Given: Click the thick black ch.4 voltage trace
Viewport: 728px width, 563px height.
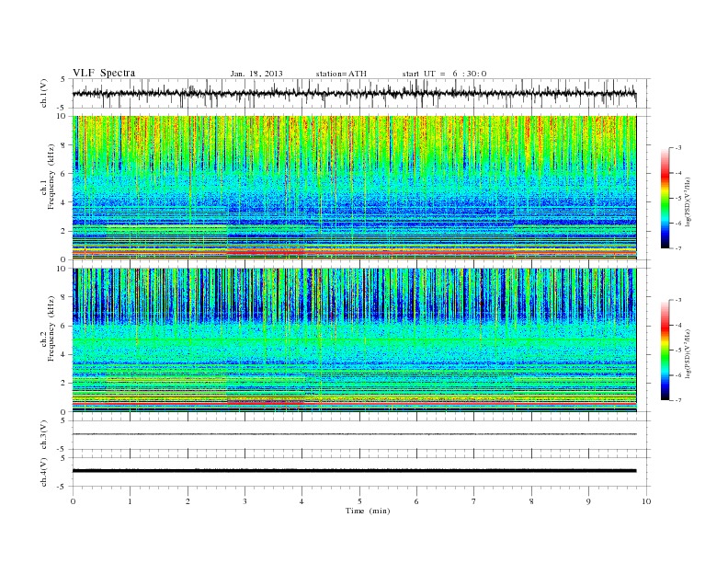Looking at the screenshot, I should 354,471.
